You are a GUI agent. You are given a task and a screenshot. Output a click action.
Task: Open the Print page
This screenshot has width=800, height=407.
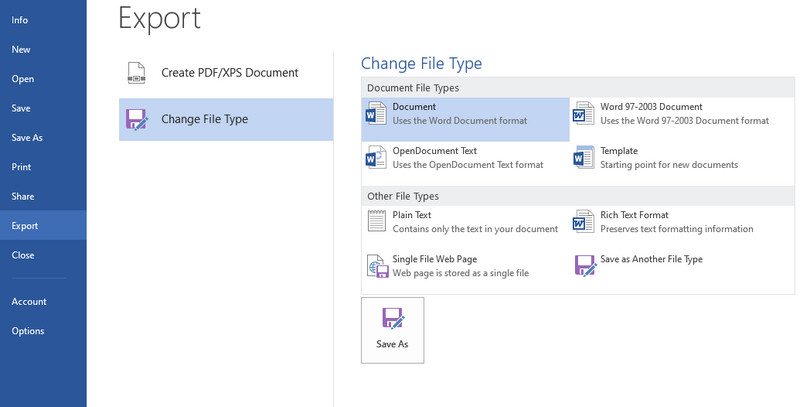[21, 167]
